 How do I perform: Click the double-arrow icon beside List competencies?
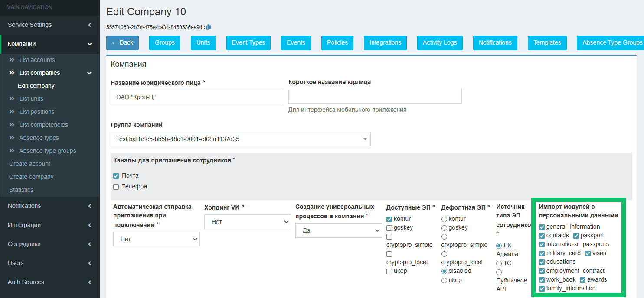tap(12, 125)
